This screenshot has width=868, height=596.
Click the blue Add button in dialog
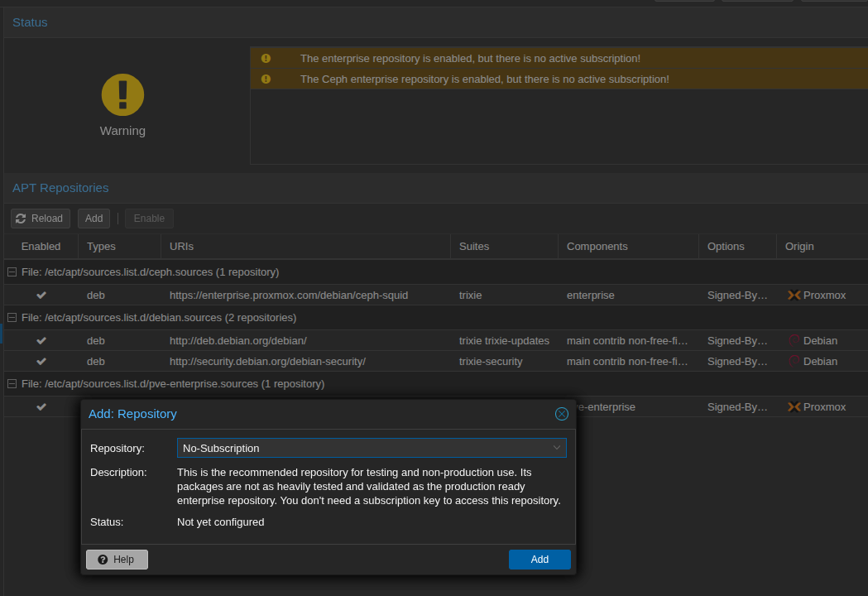(540, 560)
